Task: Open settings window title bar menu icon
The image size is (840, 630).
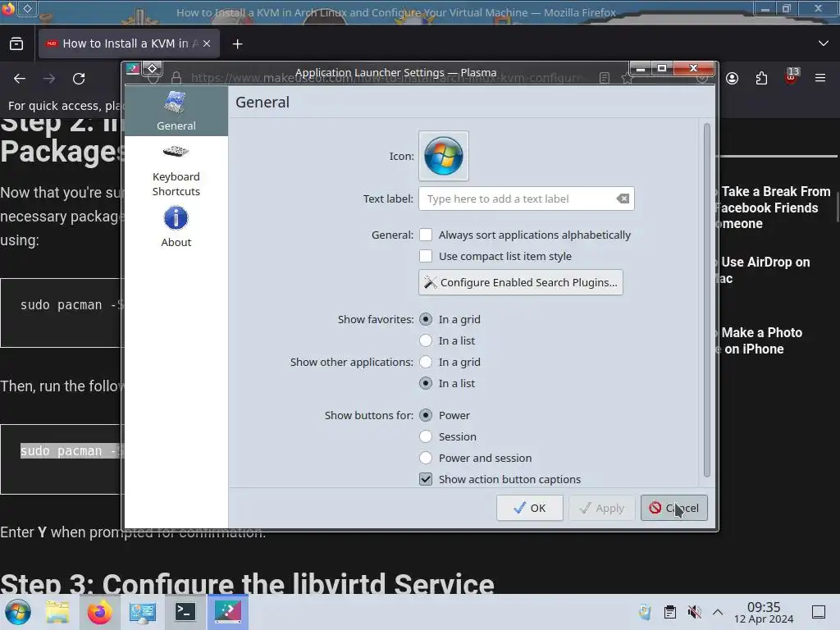Action: 133,69
